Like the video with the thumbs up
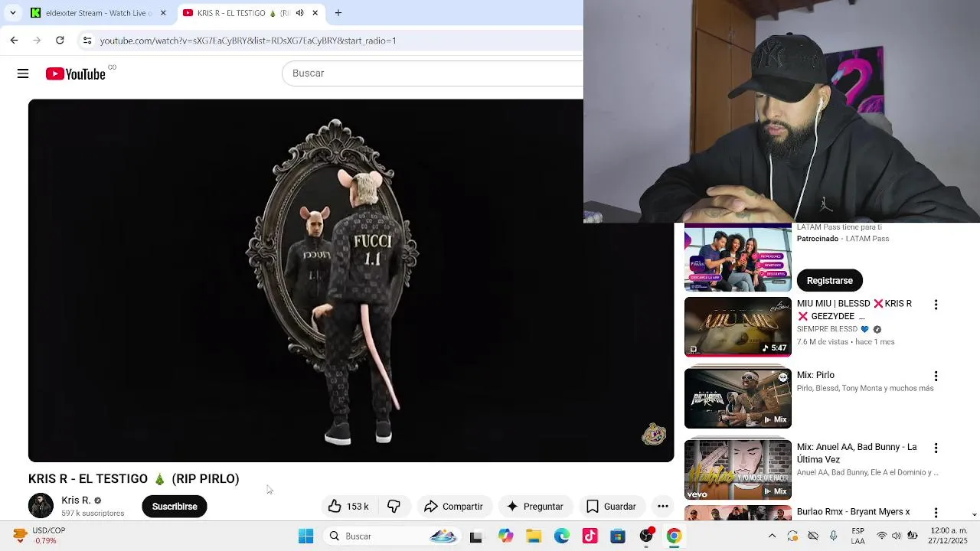Image resolution: width=980 pixels, height=551 pixels. (x=348, y=506)
